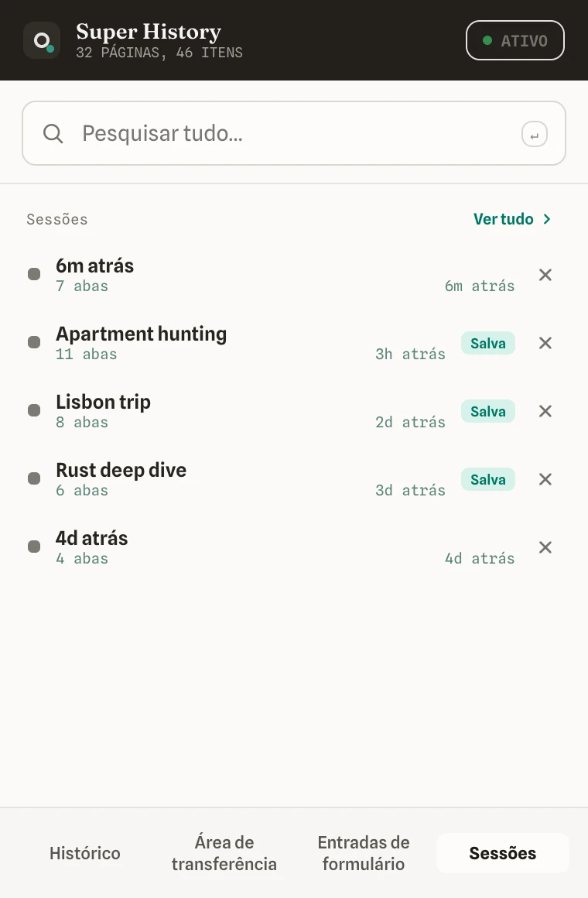This screenshot has height=898, width=588.
Task: Expand sessions with the Ver tudo chevron
Action: pyautogui.click(x=547, y=219)
